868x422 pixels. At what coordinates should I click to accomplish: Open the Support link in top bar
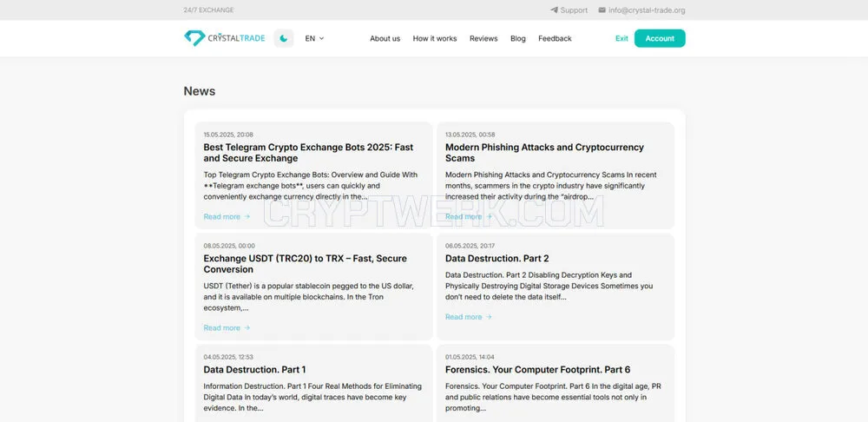pos(574,10)
